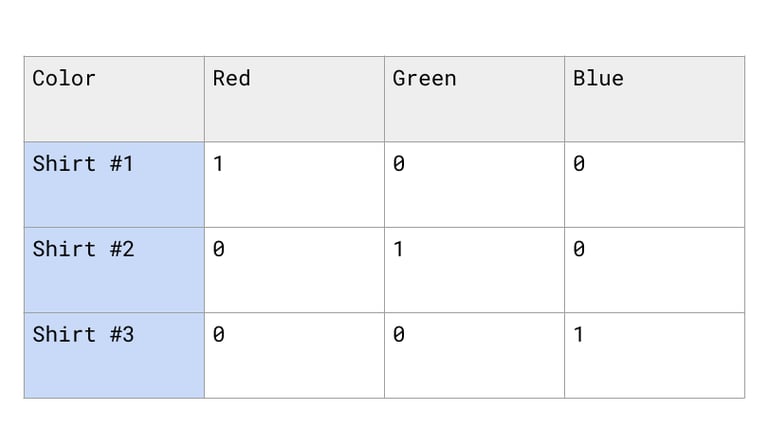Click the Color header cell
This screenshot has width=768, height=448.
click(x=114, y=99)
